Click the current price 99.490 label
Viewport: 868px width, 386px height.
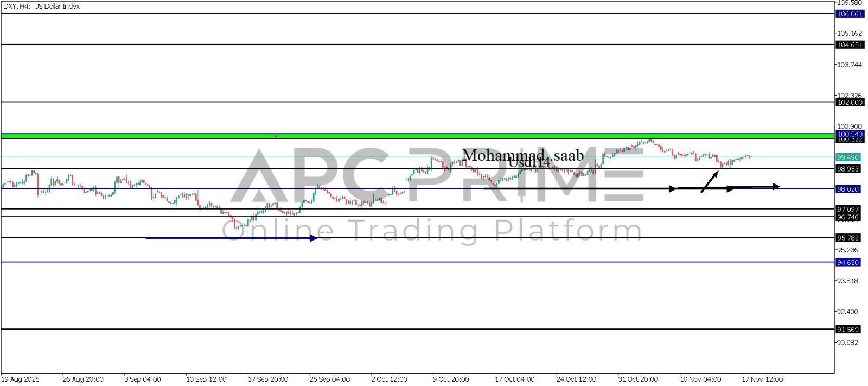pyautogui.click(x=848, y=157)
